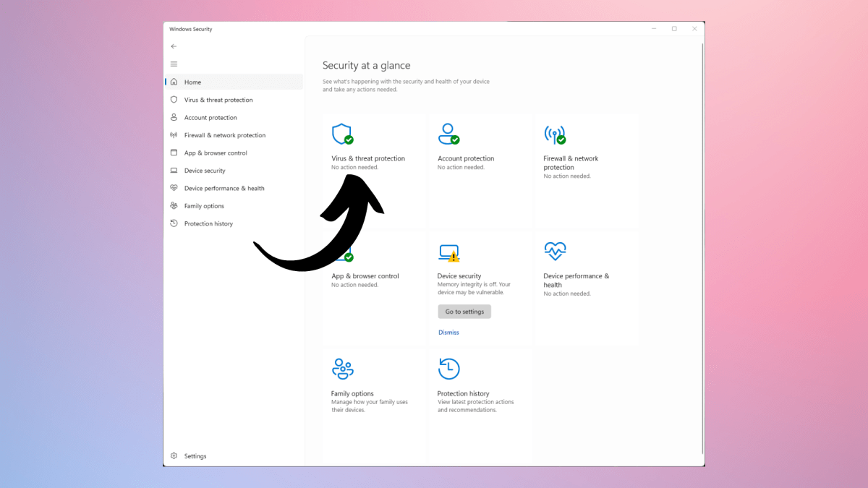Open the Protection history card title

coord(464,394)
